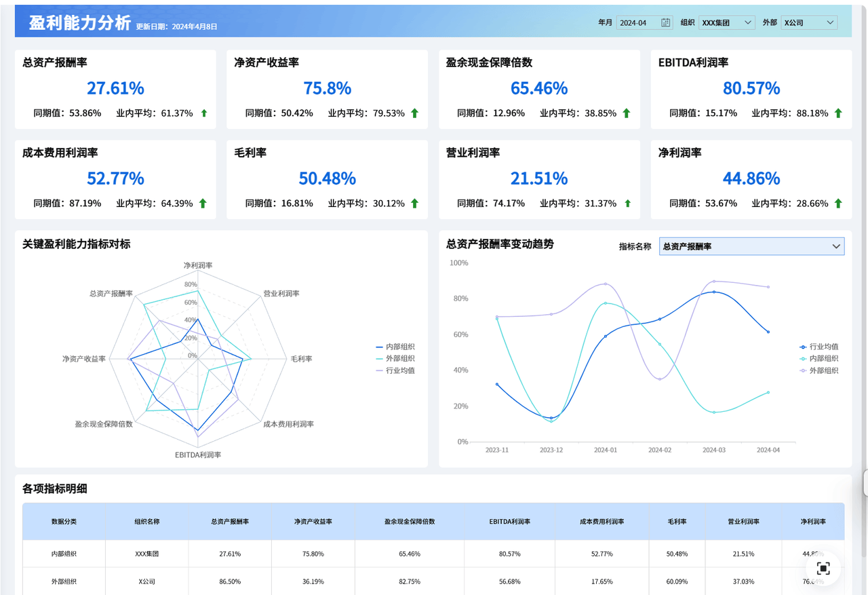The width and height of the screenshot is (868, 595).
Task: Open the calendar icon in 年月 field
Action: [666, 22]
